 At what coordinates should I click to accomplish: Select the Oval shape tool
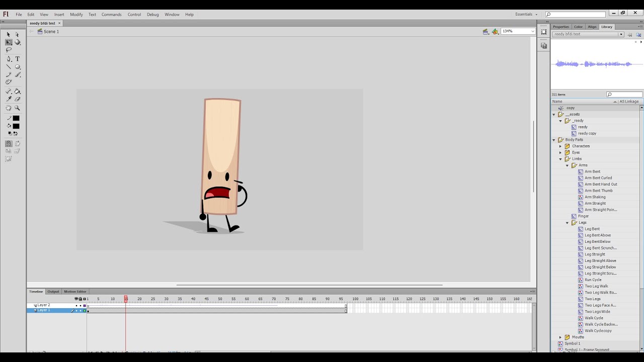[17, 67]
